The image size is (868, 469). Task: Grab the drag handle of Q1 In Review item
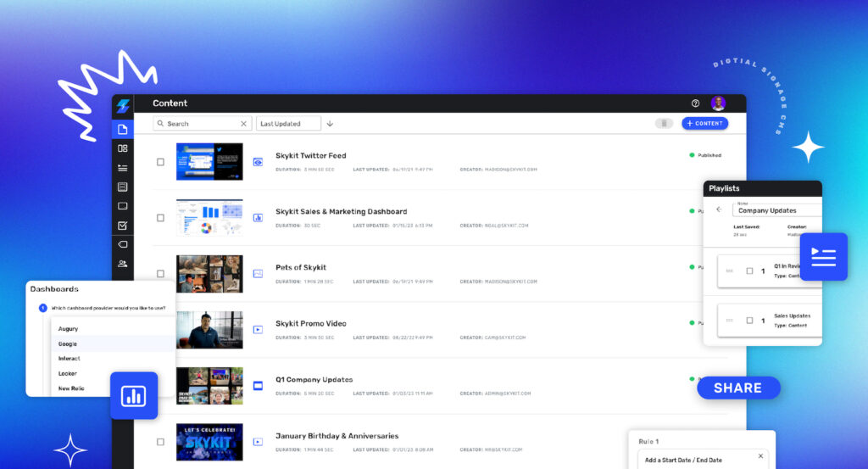(x=730, y=271)
